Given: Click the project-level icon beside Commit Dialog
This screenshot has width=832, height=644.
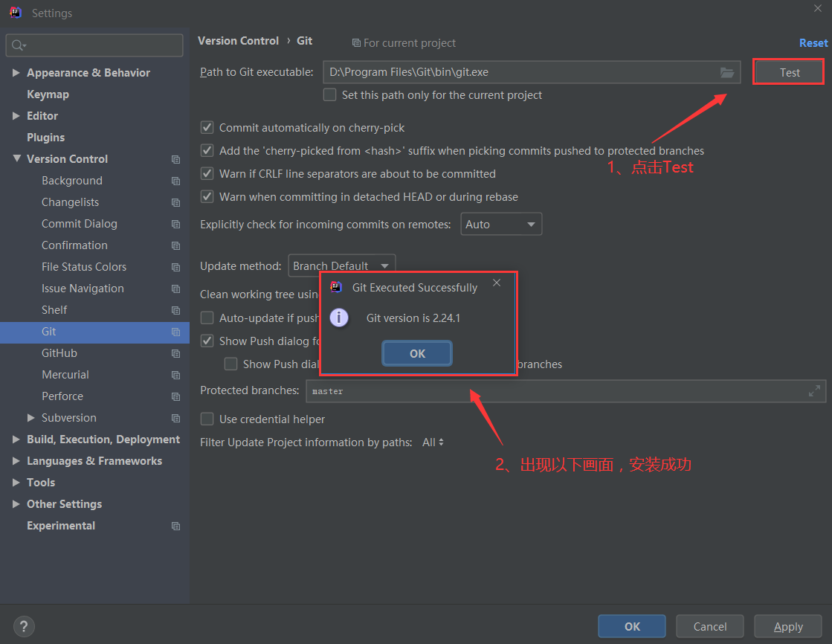Looking at the screenshot, I should (175, 224).
